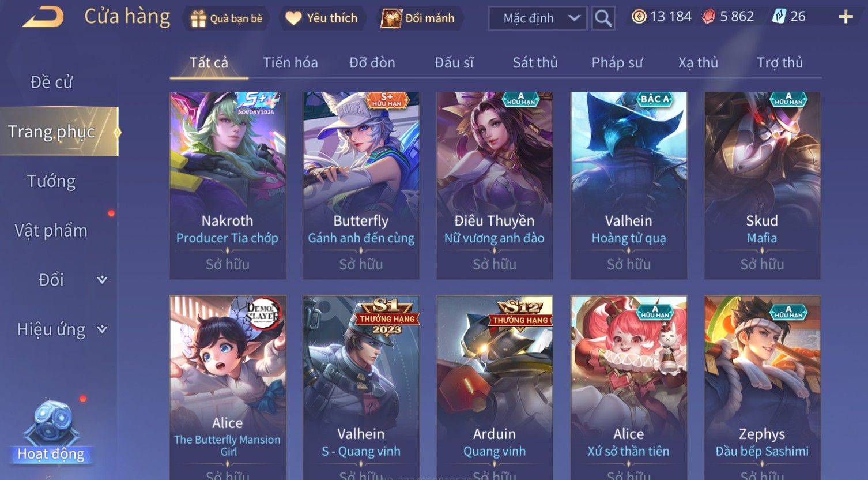868x480 pixels.
Task: Click the gold coin balance icon
Action: pyautogui.click(x=639, y=17)
